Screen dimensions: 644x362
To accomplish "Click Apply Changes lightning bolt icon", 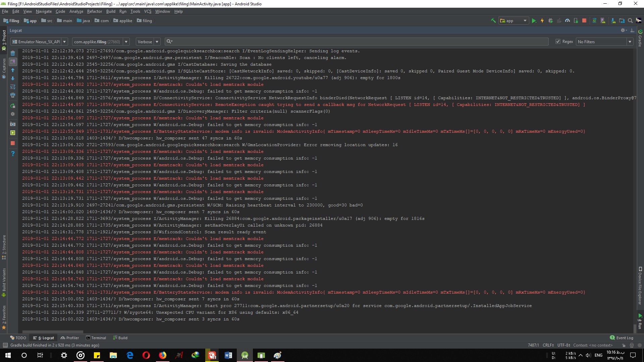I will point(542,20).
